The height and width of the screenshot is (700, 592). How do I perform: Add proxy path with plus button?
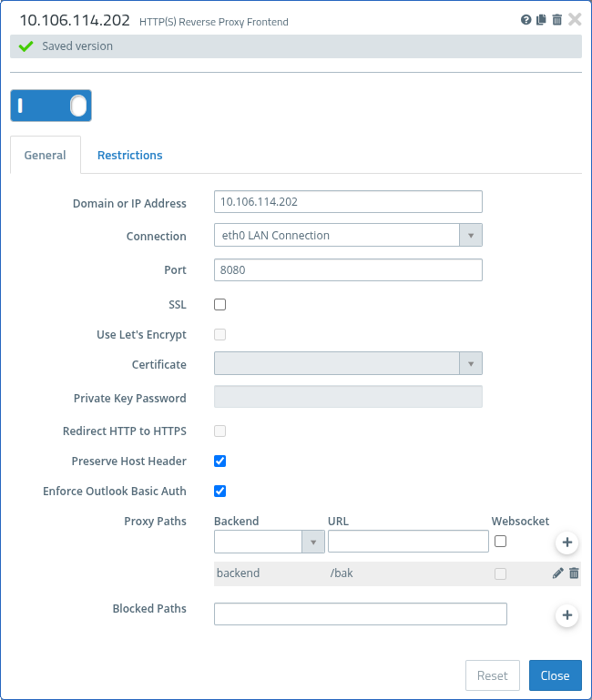click(x=566, y=543)
